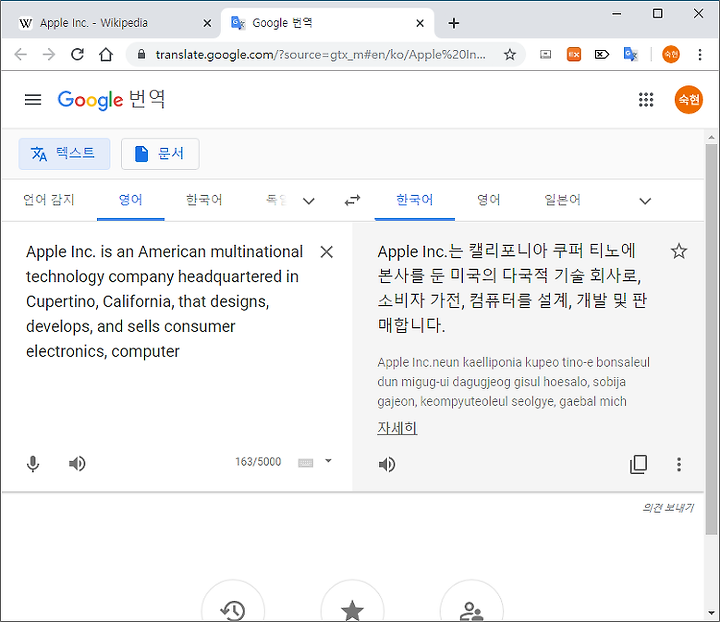Click the page vertical scrollbar

tap(711, 340)
